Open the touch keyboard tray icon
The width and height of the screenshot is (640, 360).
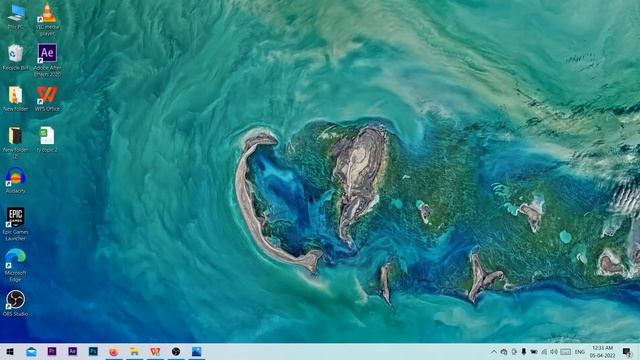click(565, 351)
